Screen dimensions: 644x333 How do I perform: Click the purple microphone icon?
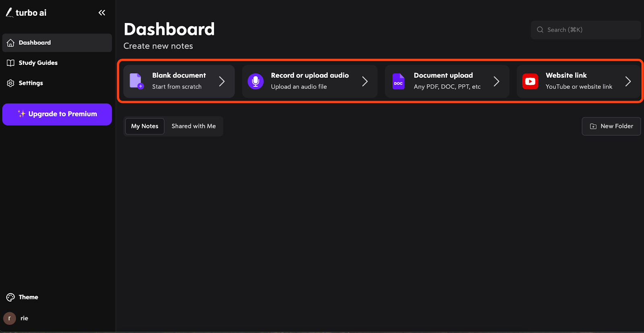[x=256, y=81]
